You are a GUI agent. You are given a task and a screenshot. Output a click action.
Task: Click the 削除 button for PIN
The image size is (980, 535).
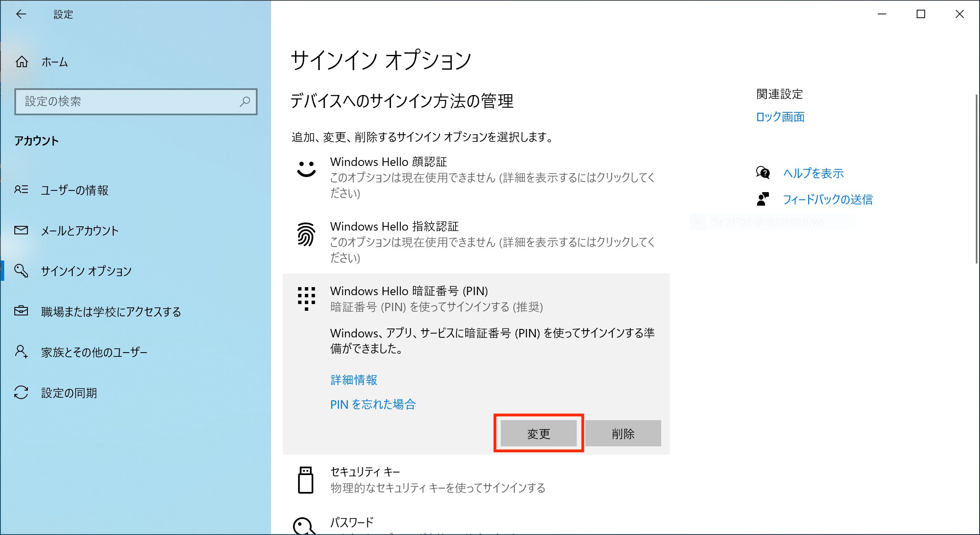pyautogui.click(x=623, y=433)
